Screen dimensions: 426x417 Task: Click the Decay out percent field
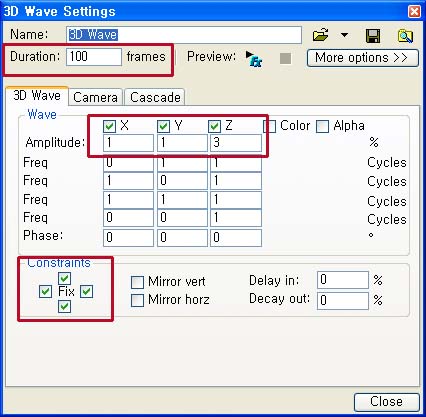(343, 301)
